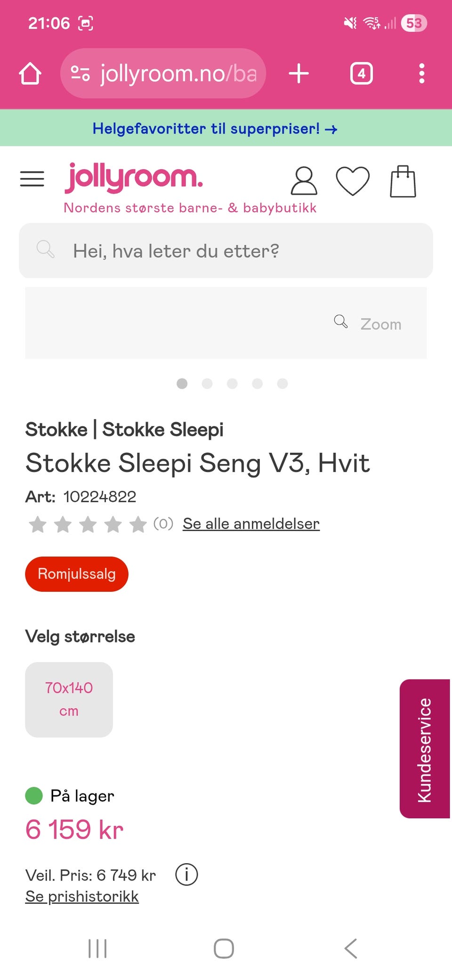Focus the 'Hei, hva leter du etter?' search field
This screenshot has height=980, width=452.
226,251
